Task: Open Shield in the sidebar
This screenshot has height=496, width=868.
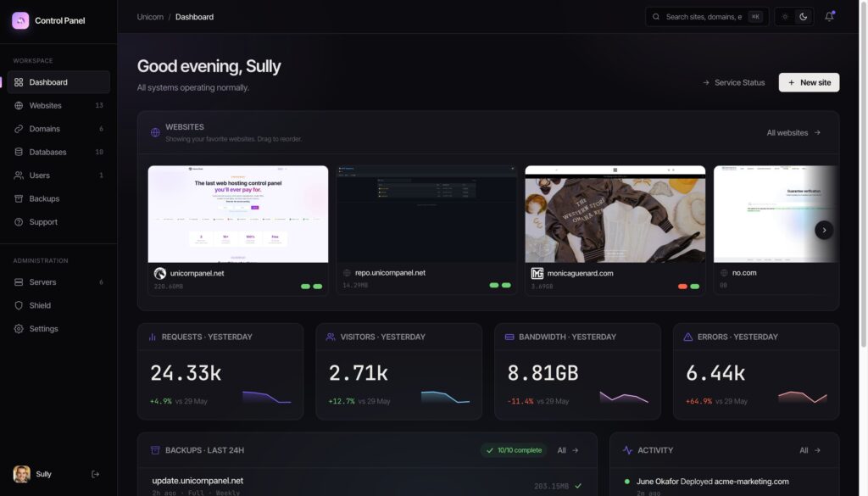Action: (x=58, y=305)
